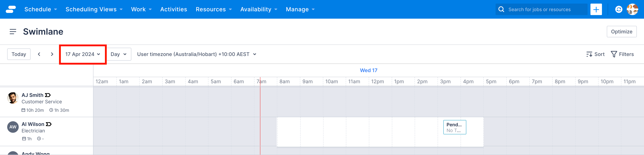
Task: Click the Swimlane page title
Action: coord(43,32)
